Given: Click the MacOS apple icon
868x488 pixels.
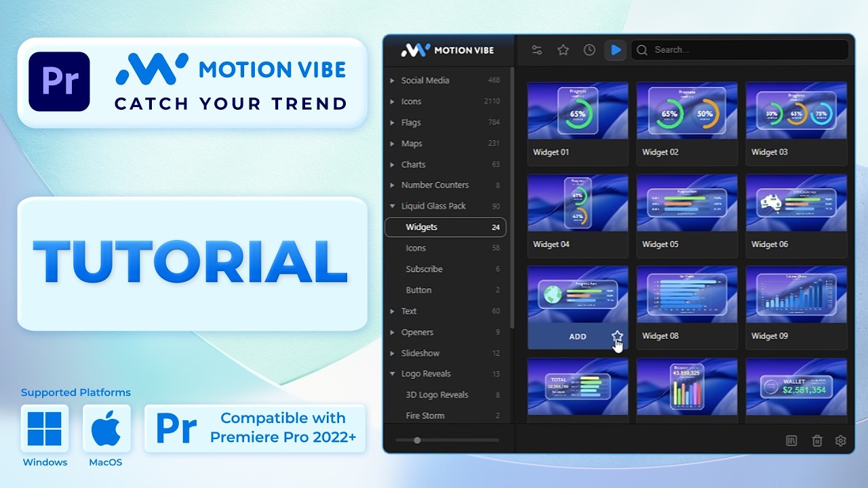Looking at the screenshot, I should click(106, 428).
